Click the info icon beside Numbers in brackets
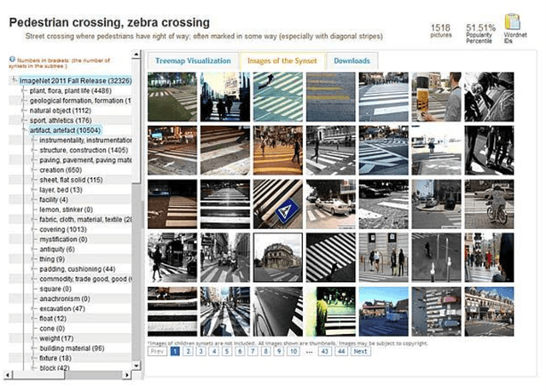 click(x=12, y=59)
